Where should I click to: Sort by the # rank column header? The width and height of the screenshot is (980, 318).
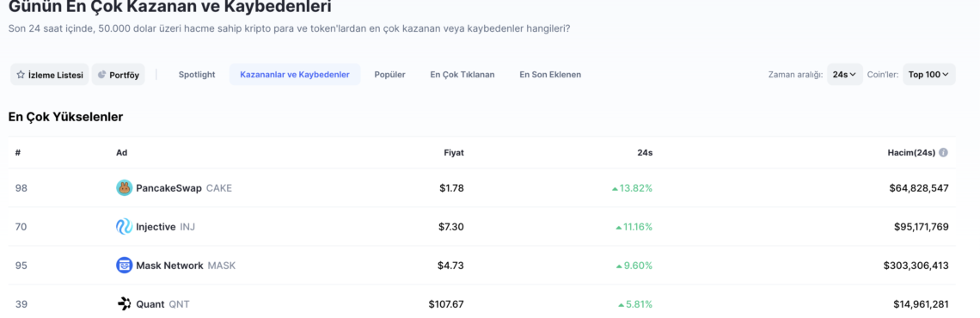[x=18, y=152]
